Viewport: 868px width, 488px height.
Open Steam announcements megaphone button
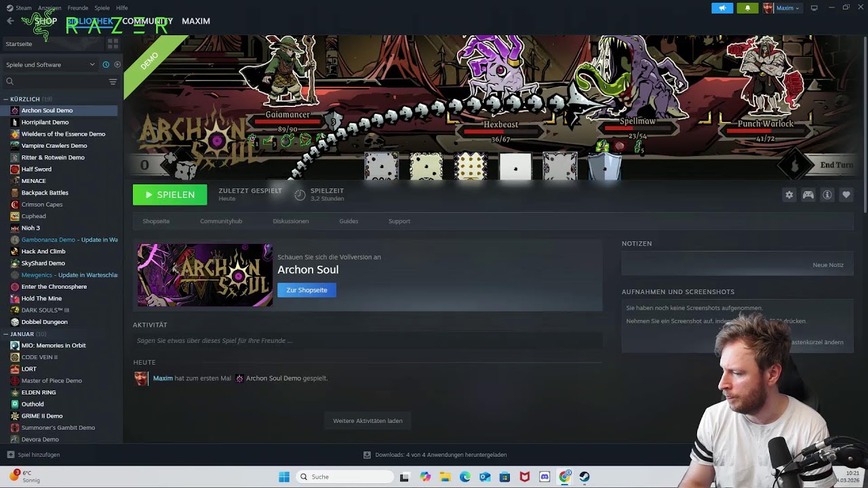(x=722, y=8)
